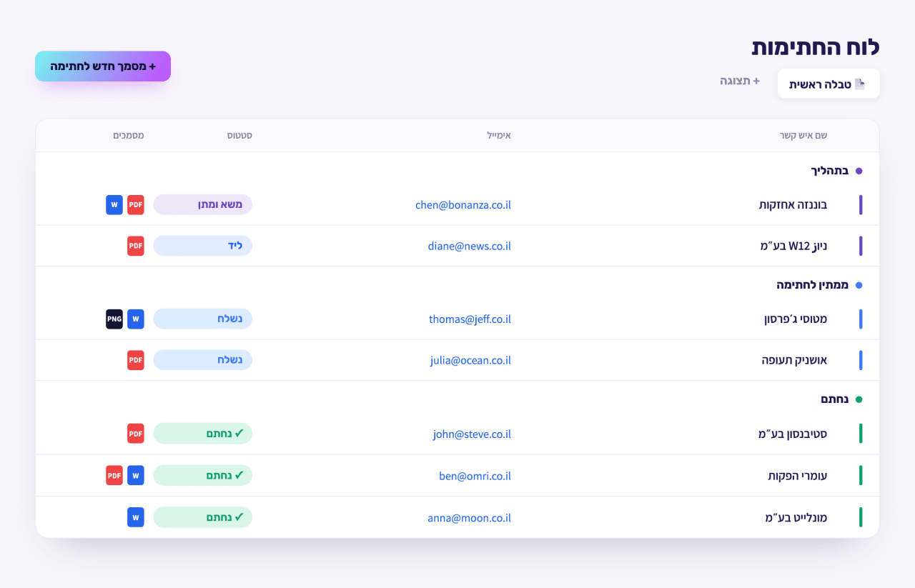Select the contact סטיבנסון בע״מ
915x588 pixels.
(x=793, y=434)
